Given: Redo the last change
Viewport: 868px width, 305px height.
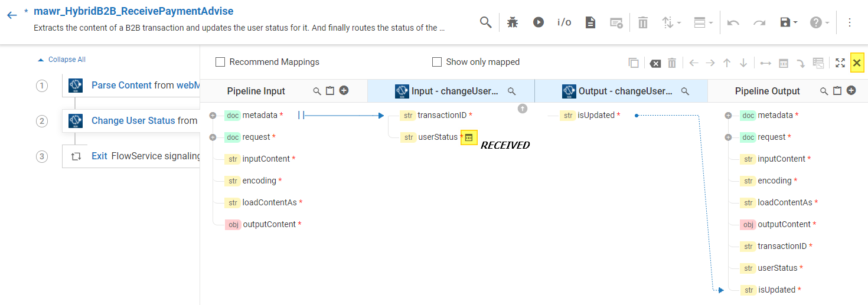Looking at the screenshot, I should coord(759,22).
